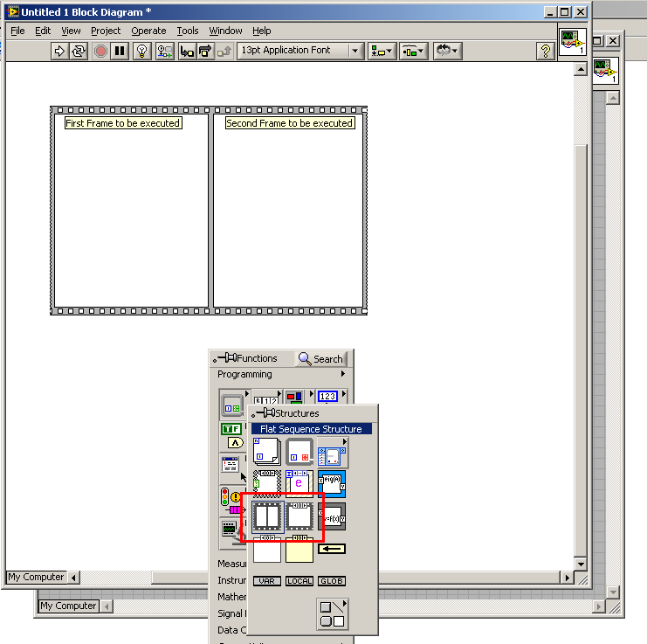Open the Structures icon in Programming palette
The image size is (647, 644).
pos(232,405)
